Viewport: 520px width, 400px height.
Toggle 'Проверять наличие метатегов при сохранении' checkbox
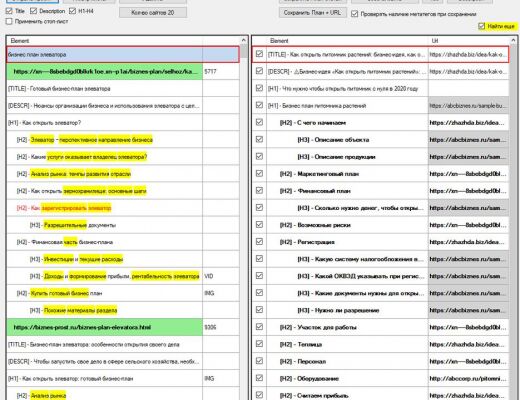coord(355,14)
